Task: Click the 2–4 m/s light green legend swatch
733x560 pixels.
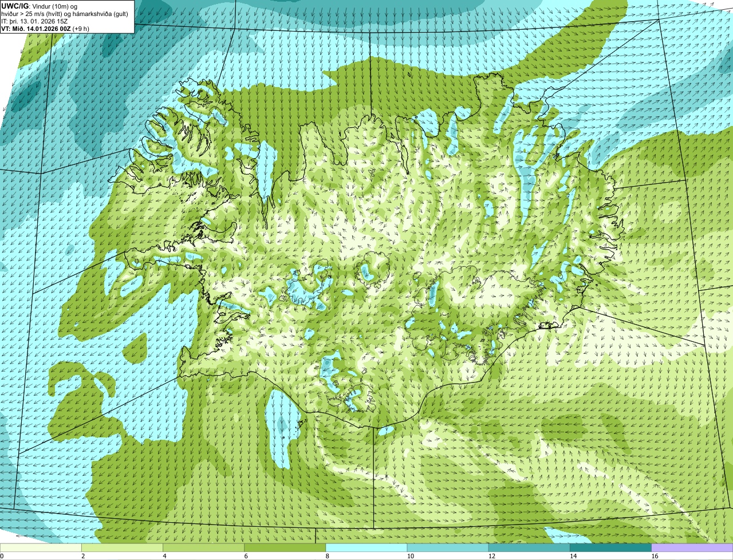Action: [123, 548]
